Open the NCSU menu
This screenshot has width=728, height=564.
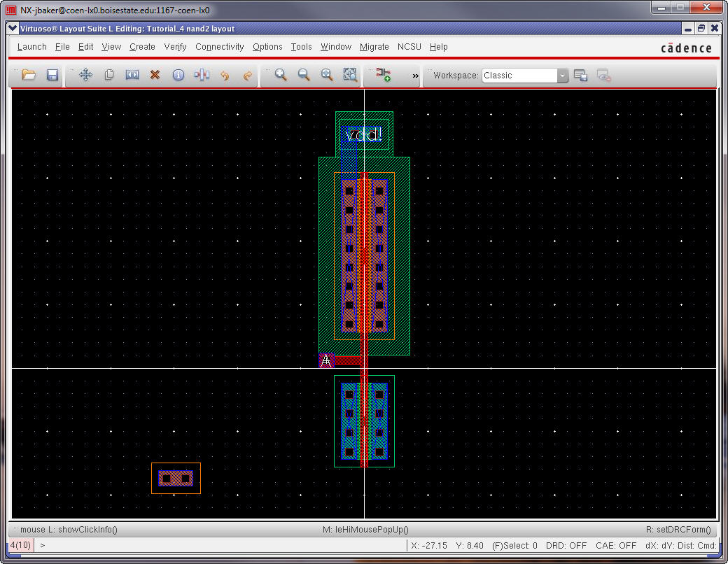[409, 47]
